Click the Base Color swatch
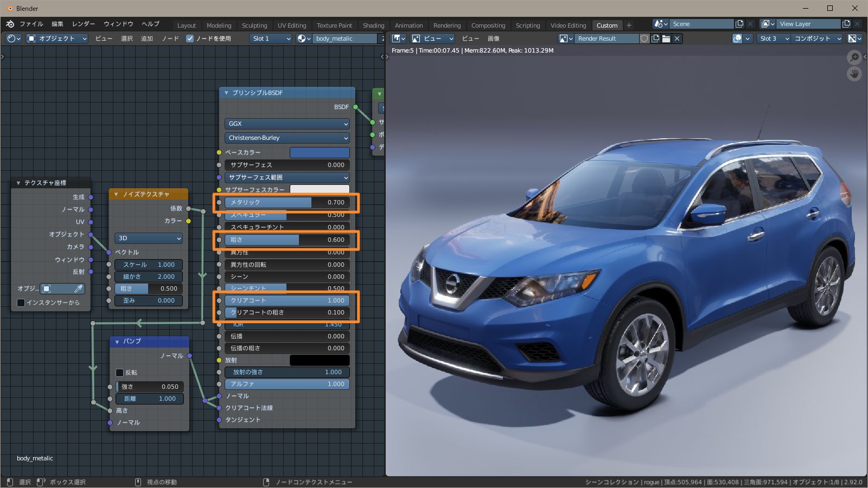This screenshot has height=488, width=868. (320, 152)
